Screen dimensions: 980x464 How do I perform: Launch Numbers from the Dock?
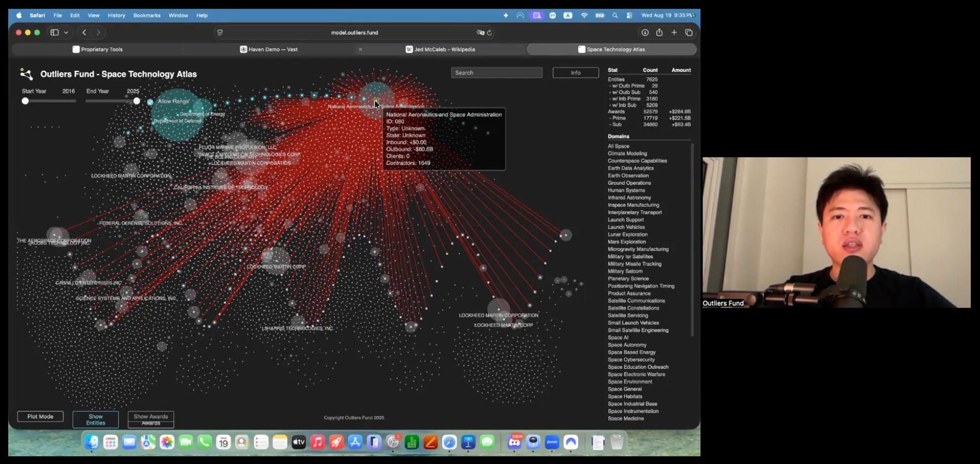pos(412,442)
